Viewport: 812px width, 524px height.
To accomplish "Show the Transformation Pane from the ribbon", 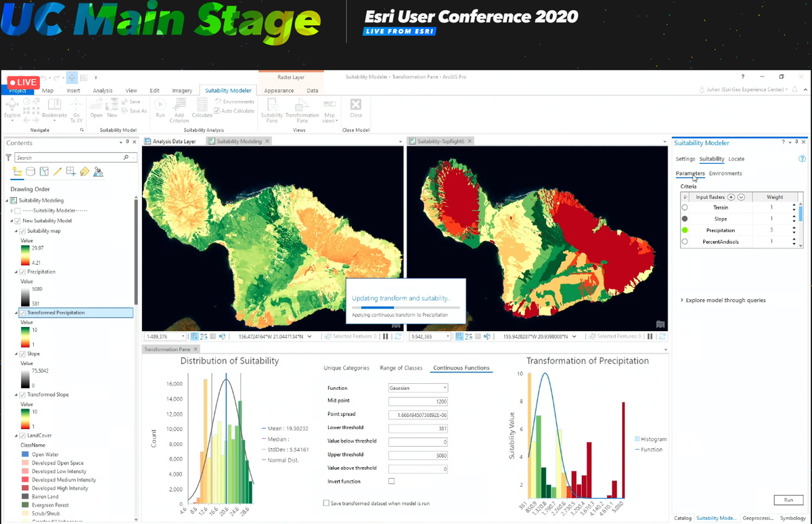I will (302, 110).
